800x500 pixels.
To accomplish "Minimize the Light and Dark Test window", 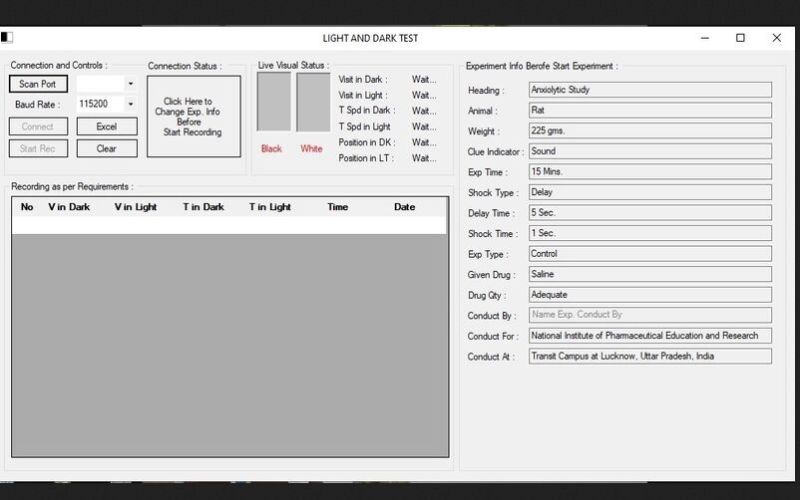I will coord(704,38).
